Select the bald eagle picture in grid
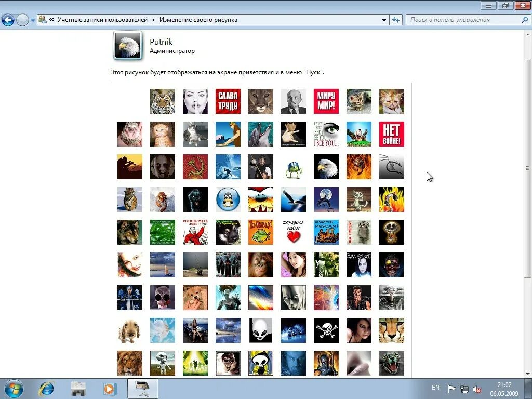 [x=326, y=167]
